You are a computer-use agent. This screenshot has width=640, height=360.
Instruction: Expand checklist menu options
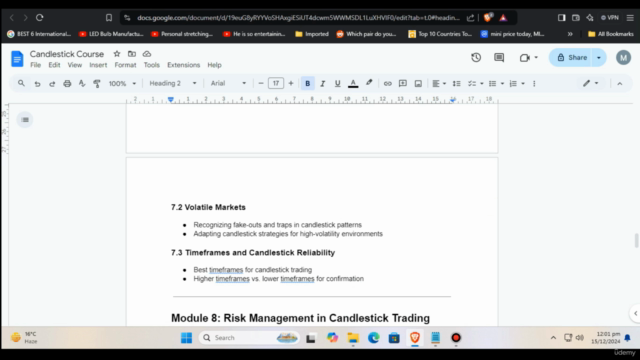click(482, 84)
